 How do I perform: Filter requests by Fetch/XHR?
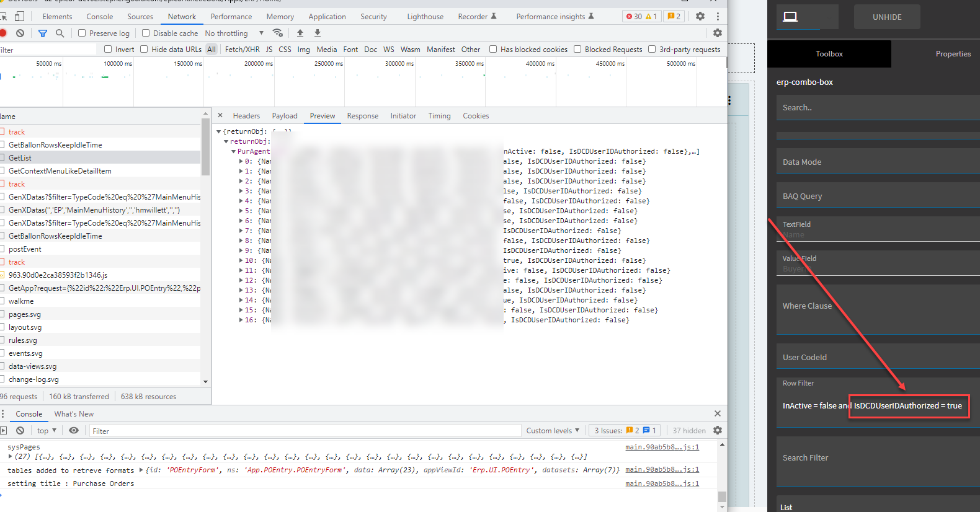[243, 49]
